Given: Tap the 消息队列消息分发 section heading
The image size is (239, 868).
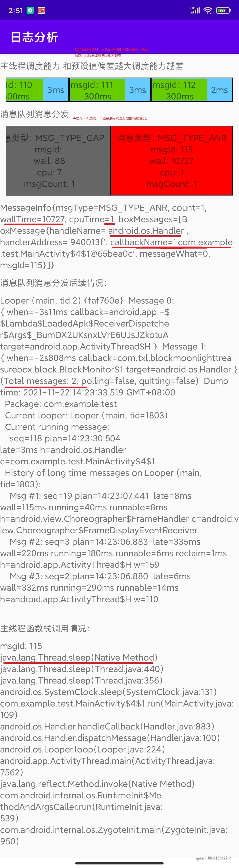Looking at the screenshot, I should [x=35, y=114].
